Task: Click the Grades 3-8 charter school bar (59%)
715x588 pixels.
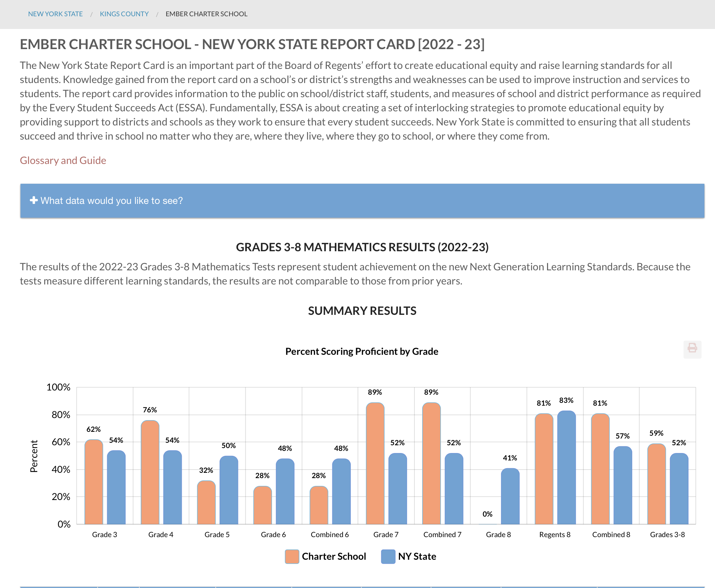Action: pos(656,484)
